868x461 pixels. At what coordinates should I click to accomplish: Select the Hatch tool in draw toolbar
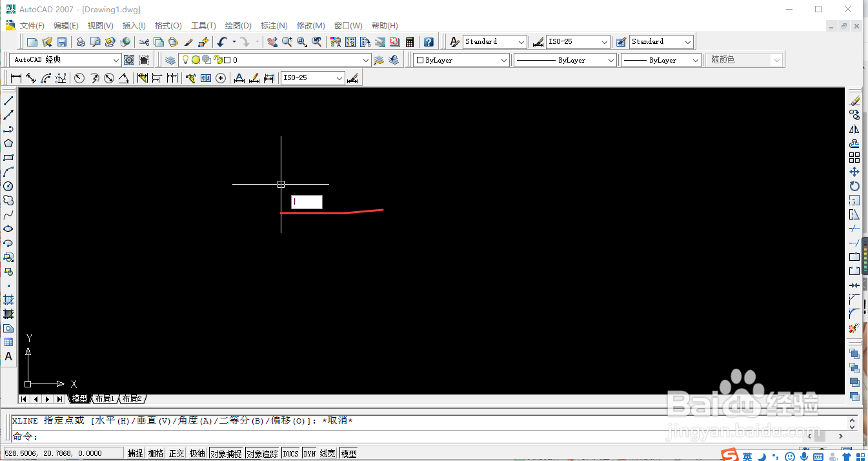coord(8,300)
